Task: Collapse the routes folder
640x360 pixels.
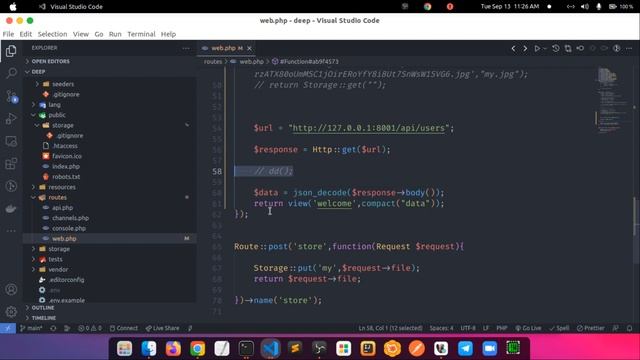Action: [x=57, y=198]
